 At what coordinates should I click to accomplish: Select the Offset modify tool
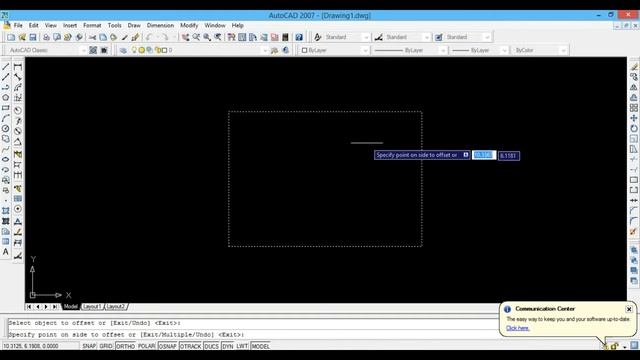(x=633, y=98)
